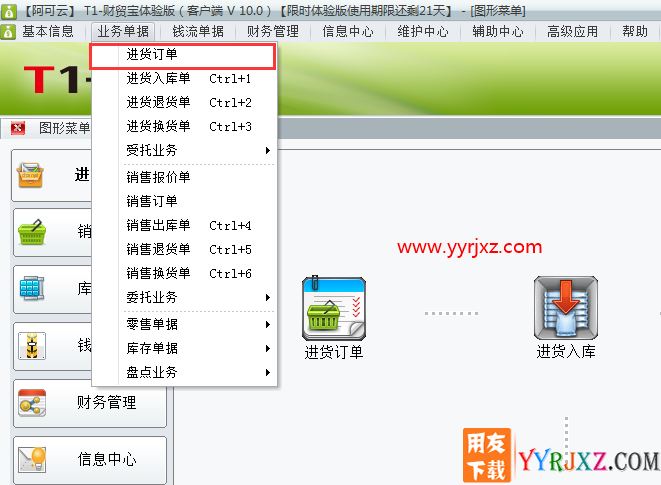Screen dimensions: 661x485
Task: Click the green basket sidebar icon
Action: (x=32, y=232)
